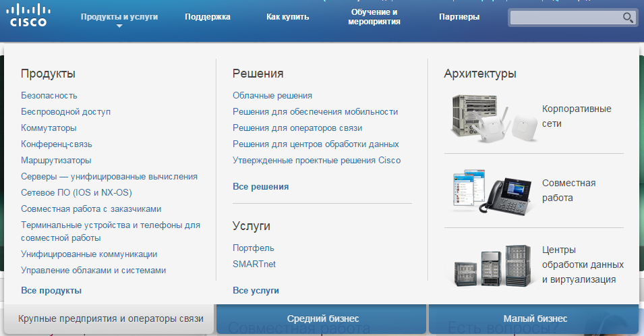This screenshot has height=336, width=644.
Task: Switch to Средний бизнес tab
Action: [x=321, y=318]
